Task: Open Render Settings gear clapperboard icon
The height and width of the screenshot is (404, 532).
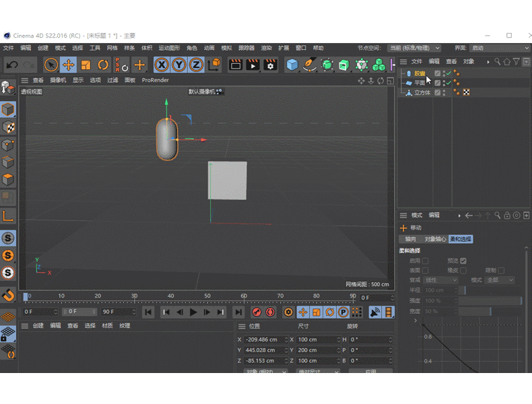Action: [x=270, y=65]
